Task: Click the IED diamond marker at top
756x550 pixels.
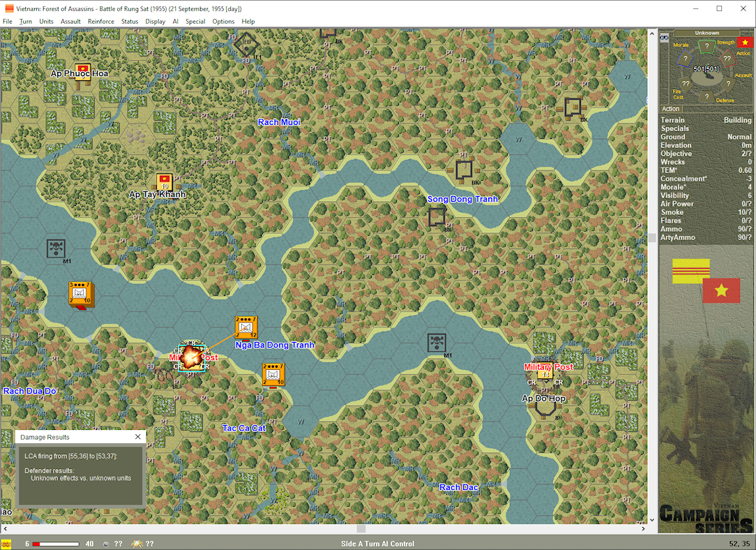Action: [x=246, y=44]
